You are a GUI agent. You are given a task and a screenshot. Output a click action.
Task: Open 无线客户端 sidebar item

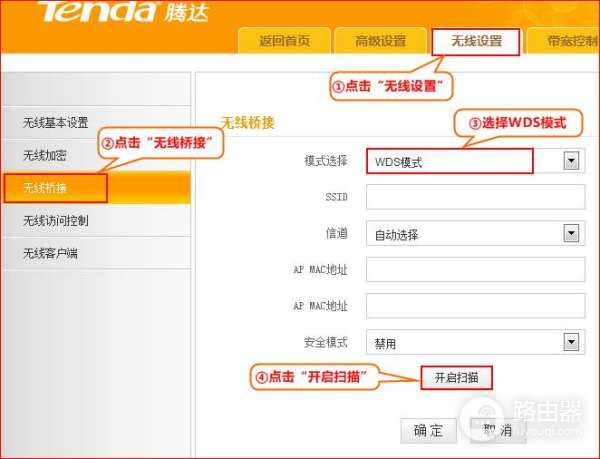pyautogui.click(x=96, y=253)
